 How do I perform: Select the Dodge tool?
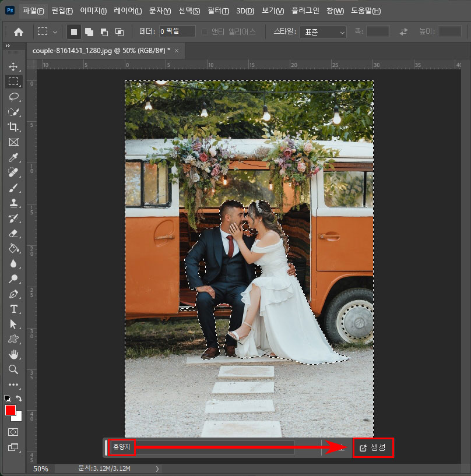[x=13, y=278]
